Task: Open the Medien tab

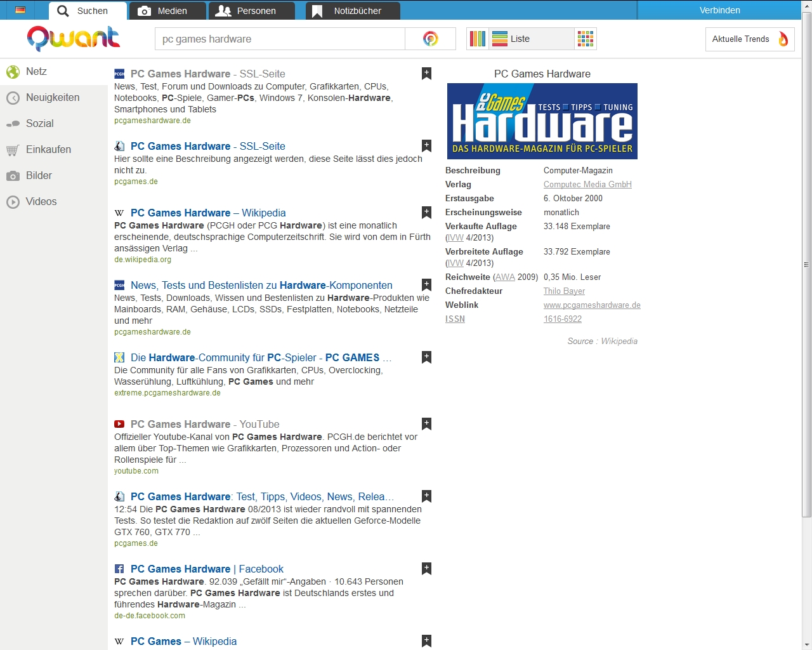Action: (x=167, y=11)
